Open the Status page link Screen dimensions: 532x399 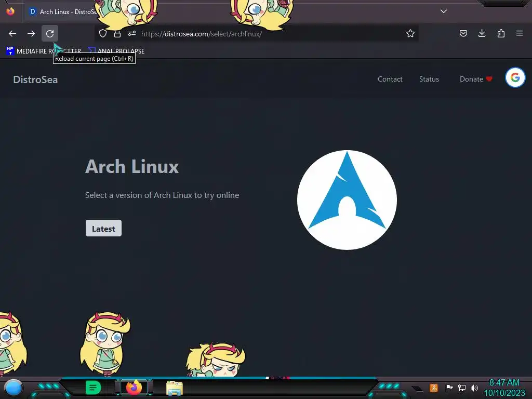(x=429, y=79)
